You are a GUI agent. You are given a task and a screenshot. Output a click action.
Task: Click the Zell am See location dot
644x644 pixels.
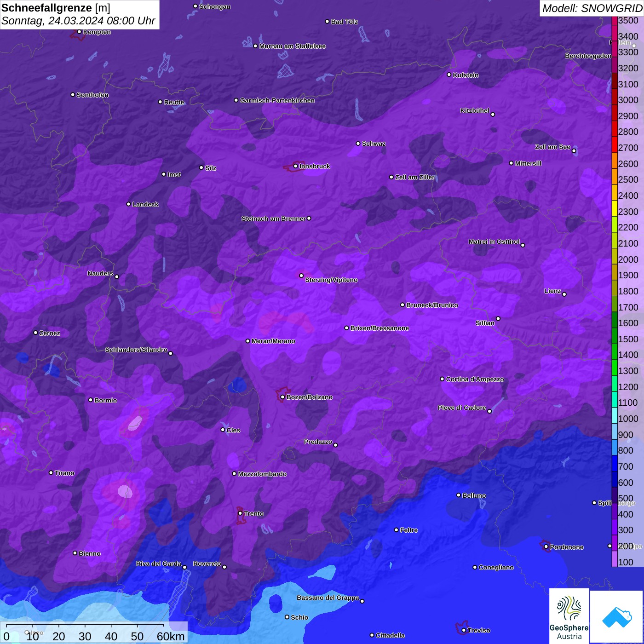point(574,151)
